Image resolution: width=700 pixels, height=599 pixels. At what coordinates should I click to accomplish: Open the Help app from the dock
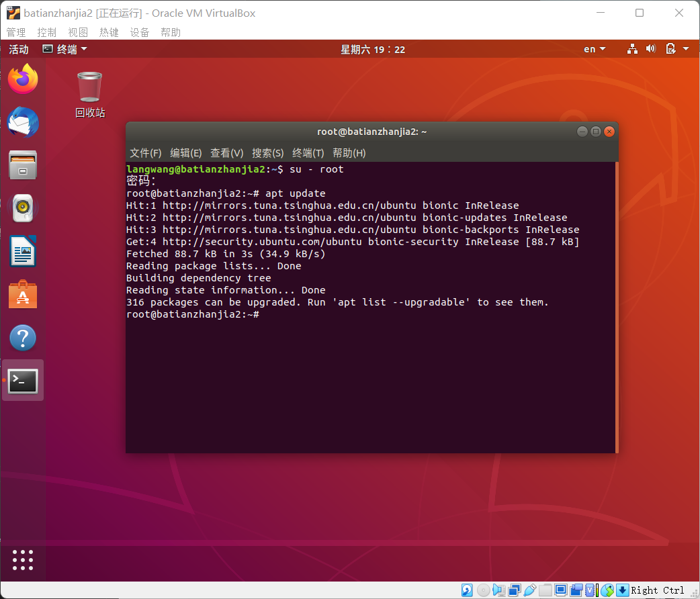pos(23,338)
